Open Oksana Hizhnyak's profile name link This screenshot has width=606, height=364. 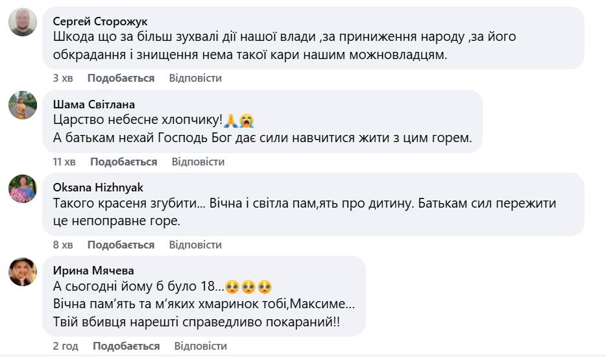[x=98, y=187]
